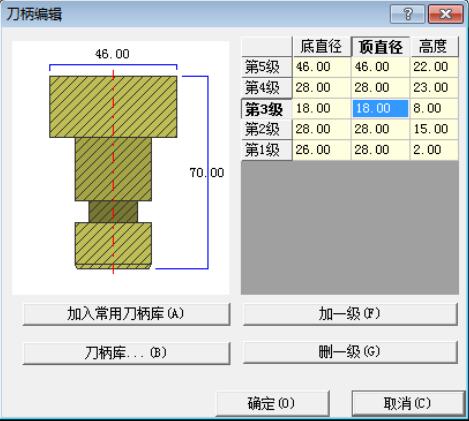Close the 刀柄编辑 dialog
469x421 pixels.
click(x=446, y=14)
